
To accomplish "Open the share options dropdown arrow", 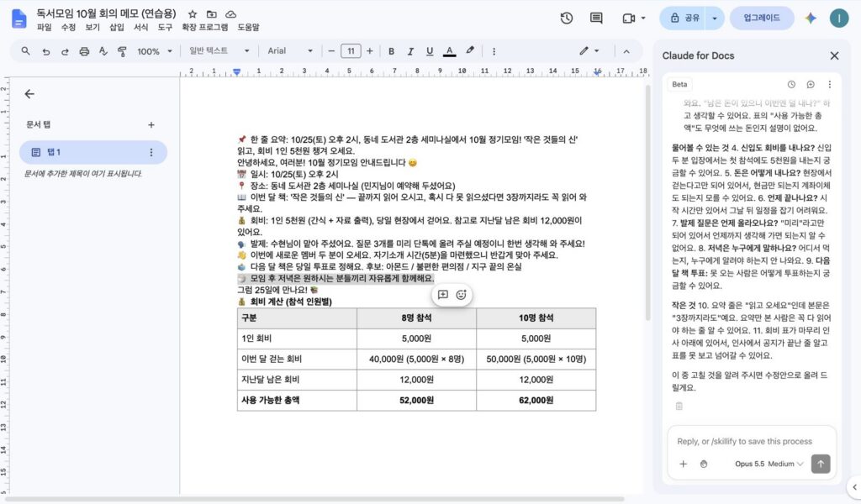I will tap(715, 18).
